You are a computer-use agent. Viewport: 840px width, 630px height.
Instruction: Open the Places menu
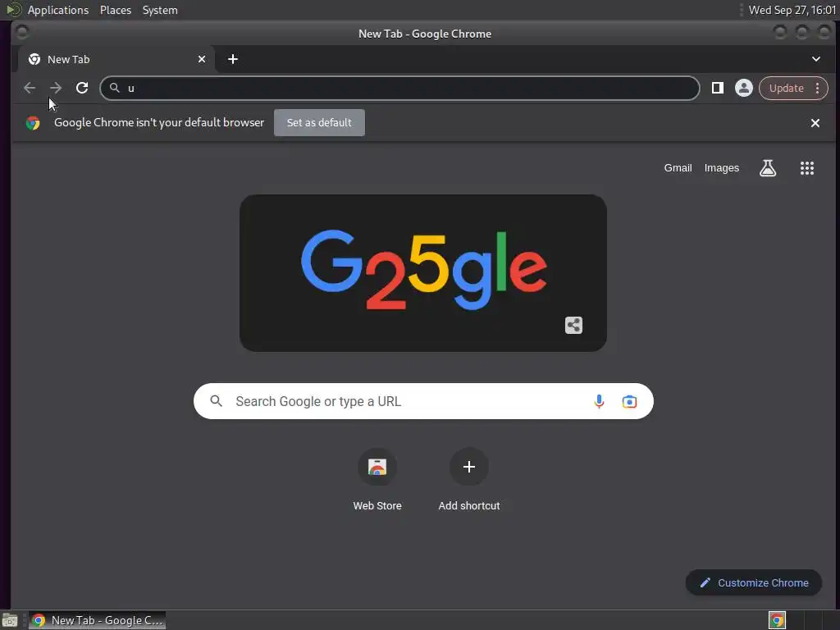[115, 10]
